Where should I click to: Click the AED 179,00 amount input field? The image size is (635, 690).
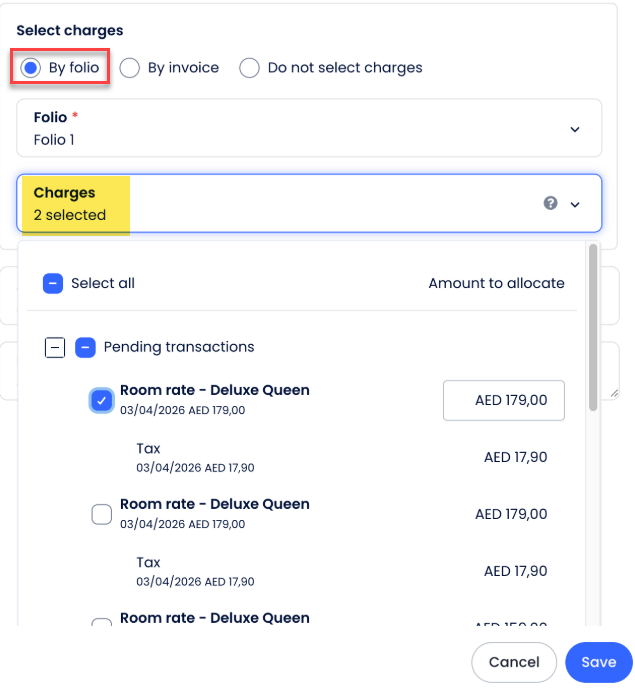tap(504, 400)
